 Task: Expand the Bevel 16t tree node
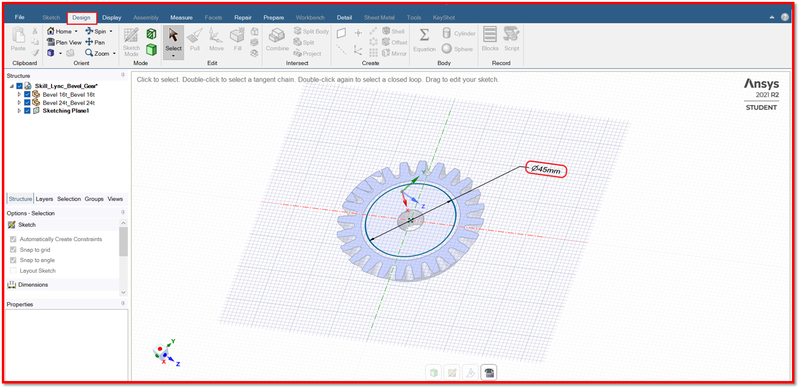pos(19,94)
